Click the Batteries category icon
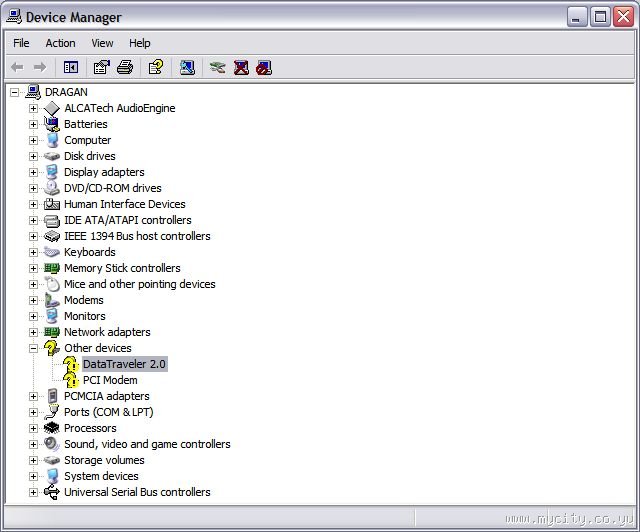 52,124
